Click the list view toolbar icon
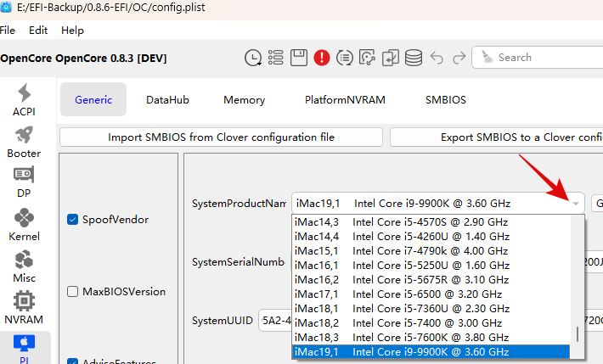 (276, 58)
